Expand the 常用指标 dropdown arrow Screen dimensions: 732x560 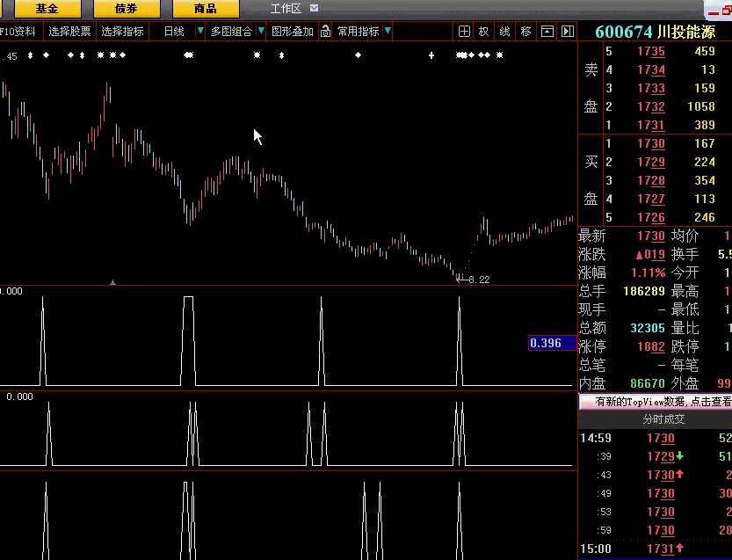click(x=388, y=32)
